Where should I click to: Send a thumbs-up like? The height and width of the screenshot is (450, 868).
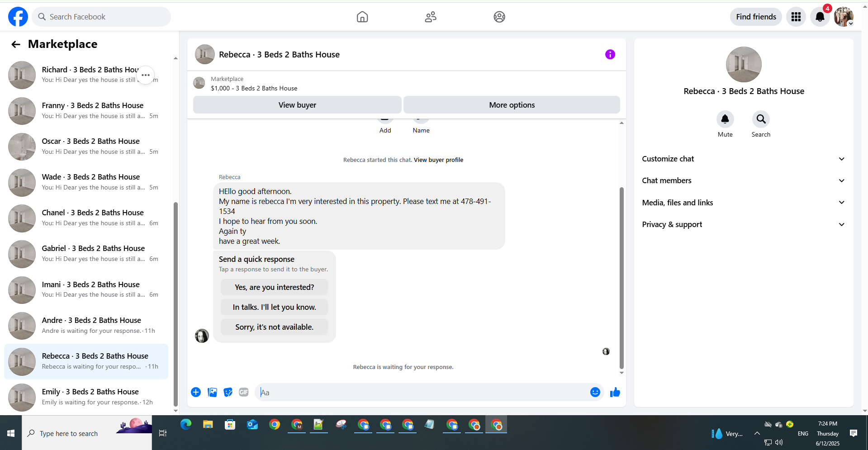coord(615,392)
